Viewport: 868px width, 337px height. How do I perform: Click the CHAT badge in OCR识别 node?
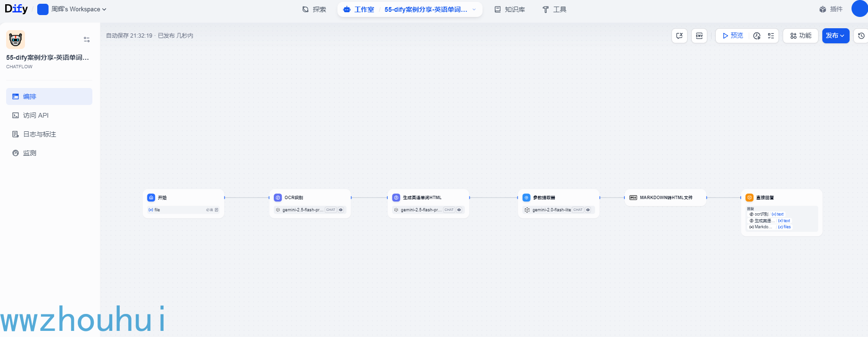331,210
